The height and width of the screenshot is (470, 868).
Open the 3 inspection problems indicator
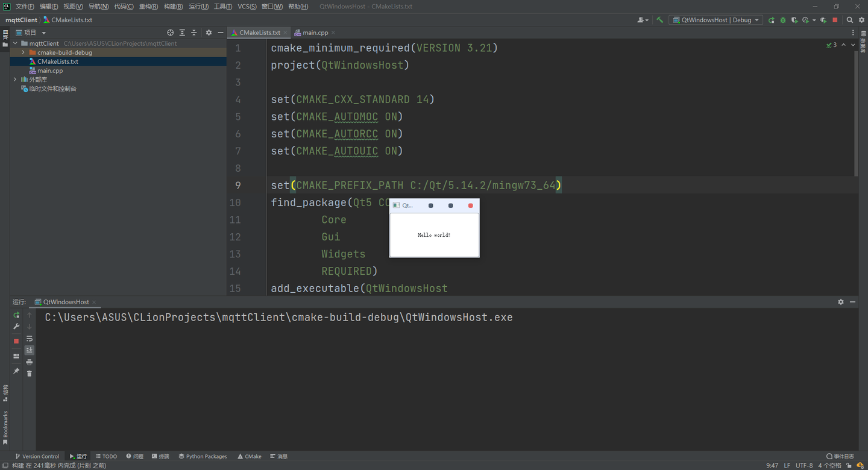832,45
